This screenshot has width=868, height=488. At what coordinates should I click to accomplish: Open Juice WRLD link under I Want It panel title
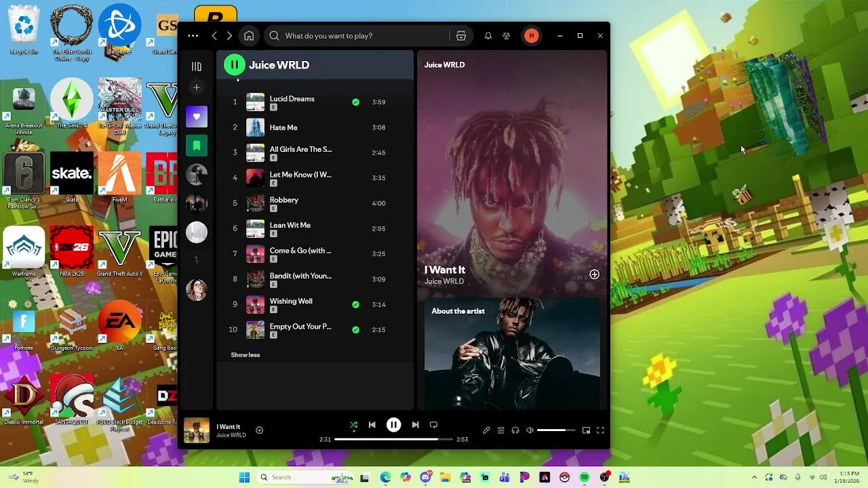(x=444, y=281)
